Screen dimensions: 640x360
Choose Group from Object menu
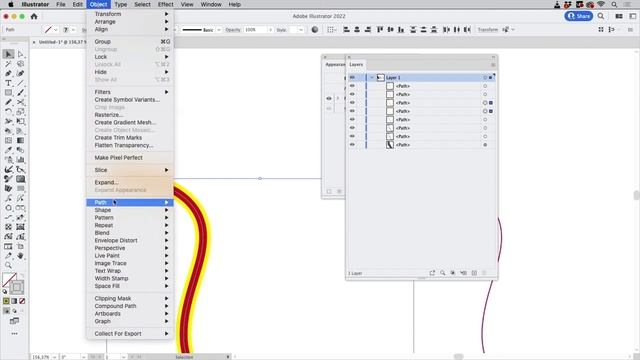click(x=131, y=42)
